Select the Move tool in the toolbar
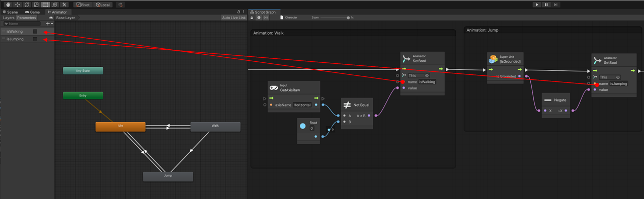 [x=17, y=5]
